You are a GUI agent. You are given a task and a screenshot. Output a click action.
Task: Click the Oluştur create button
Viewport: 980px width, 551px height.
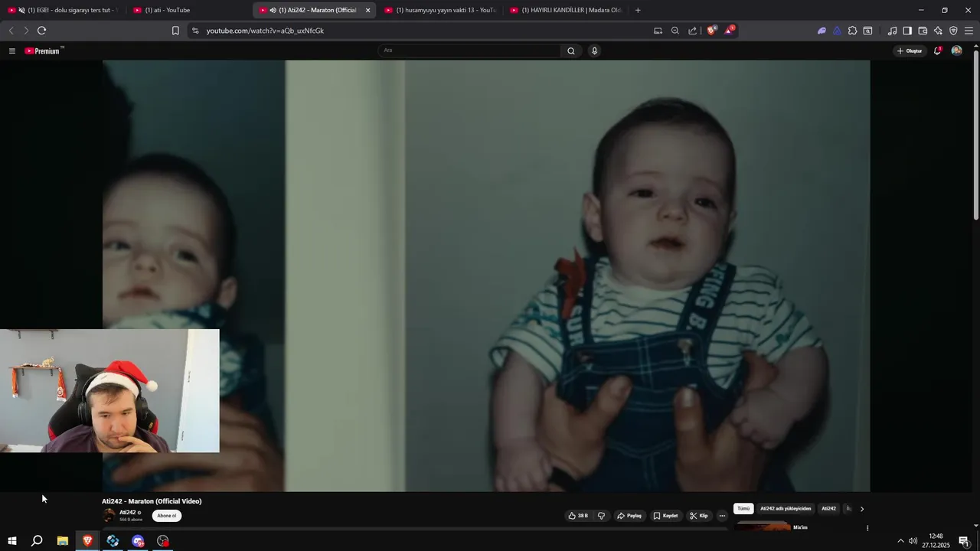pos(910,51)
